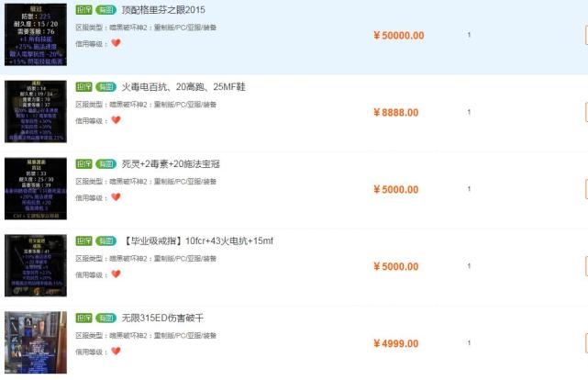The image size is (588, 380).
Task: View the boots item stats thumbnail
Action: tap(36, 111)
